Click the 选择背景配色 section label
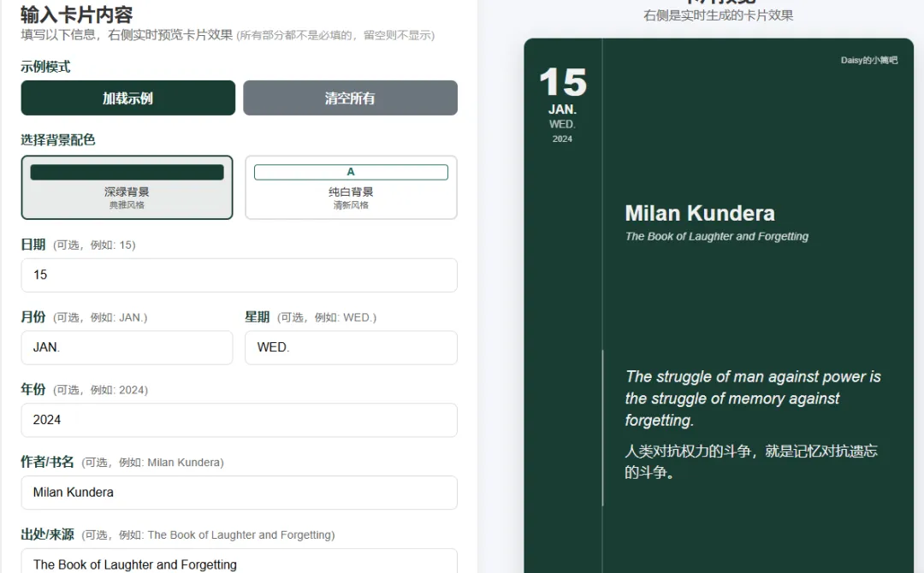This screenshot has height=573, width=924. pos(58,139)
